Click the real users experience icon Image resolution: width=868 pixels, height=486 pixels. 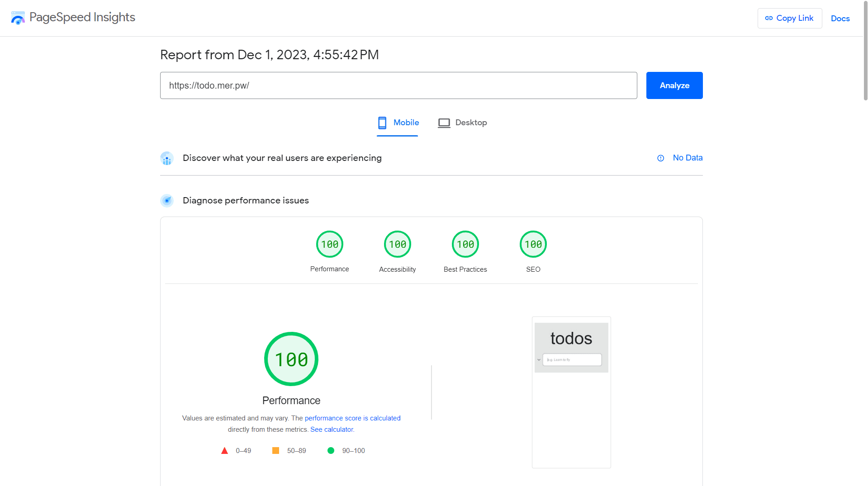tap(167, 158)
